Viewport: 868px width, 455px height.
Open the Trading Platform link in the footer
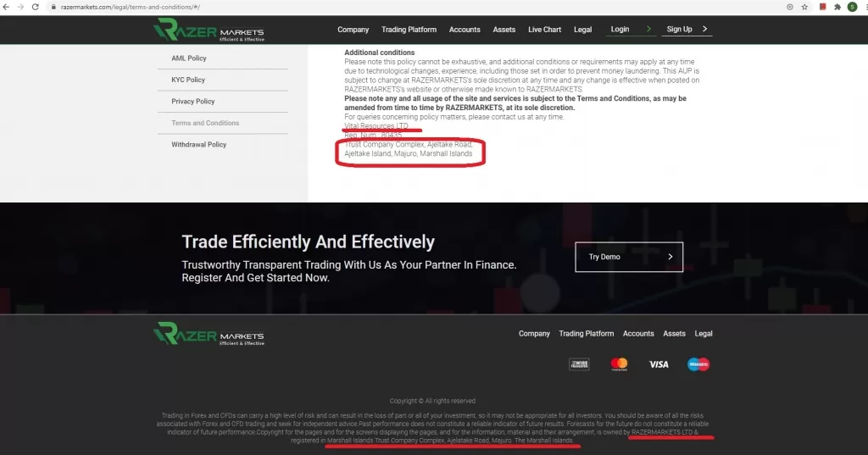point(587,334)
